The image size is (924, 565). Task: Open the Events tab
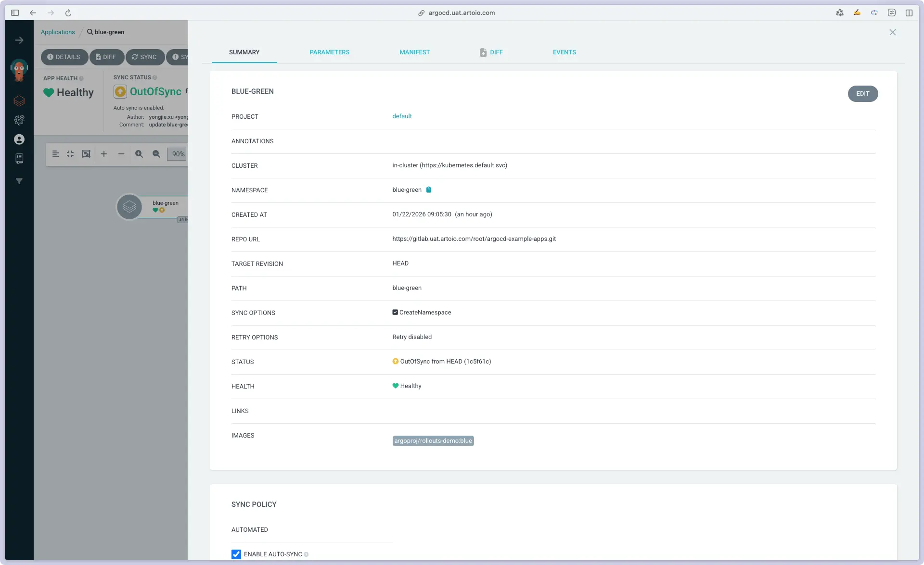564,52
